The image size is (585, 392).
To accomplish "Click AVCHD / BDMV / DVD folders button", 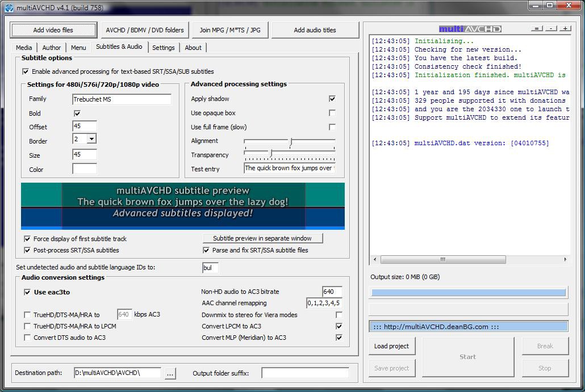I will 145,30.
